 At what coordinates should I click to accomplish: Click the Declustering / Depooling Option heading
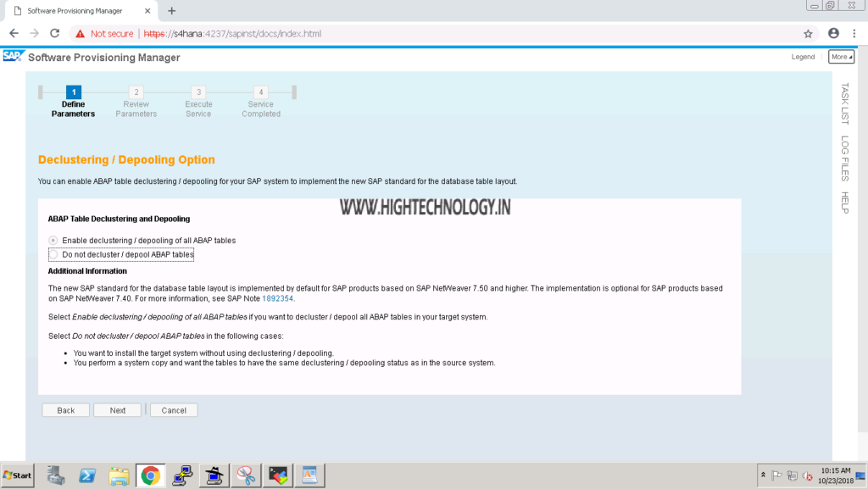(x=126, y=160)
